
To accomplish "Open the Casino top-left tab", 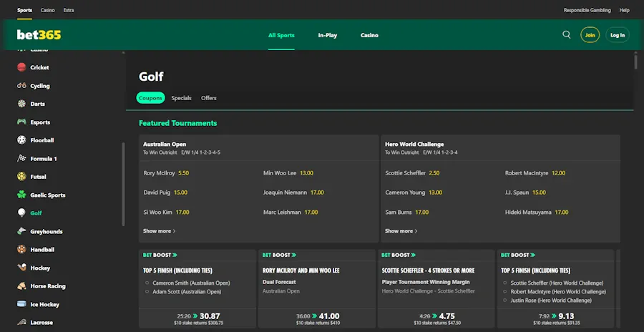I will (x=48, y=10).
